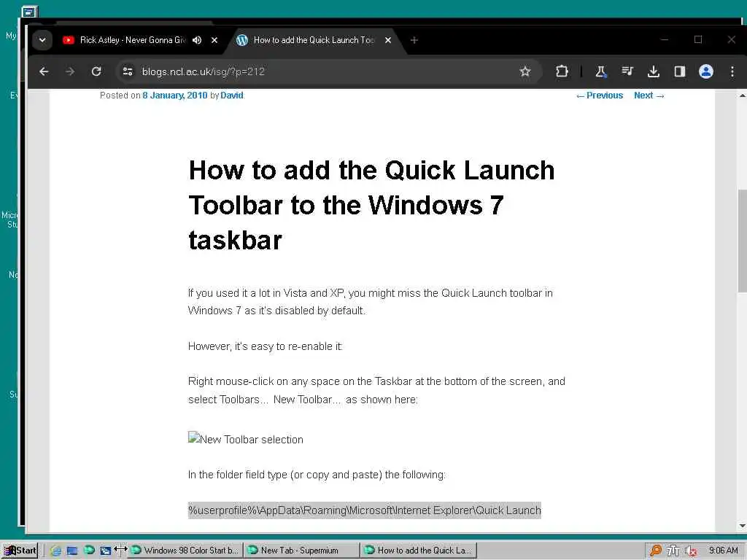Open the browser three-dot menu
Image resolution: width=747 pixels, height=560 pixels.
tap(732, 71)
